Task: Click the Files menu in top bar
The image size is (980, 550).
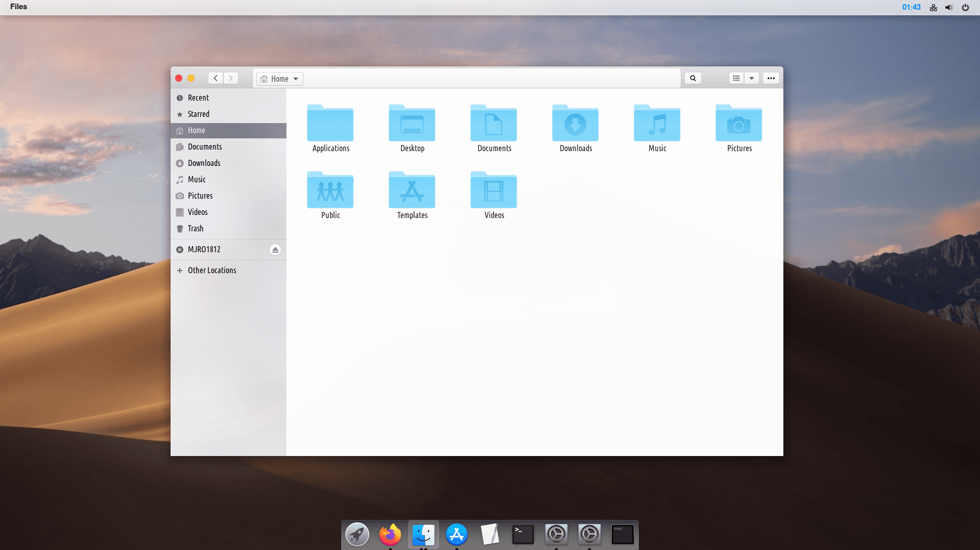Action: click(18, 7)
